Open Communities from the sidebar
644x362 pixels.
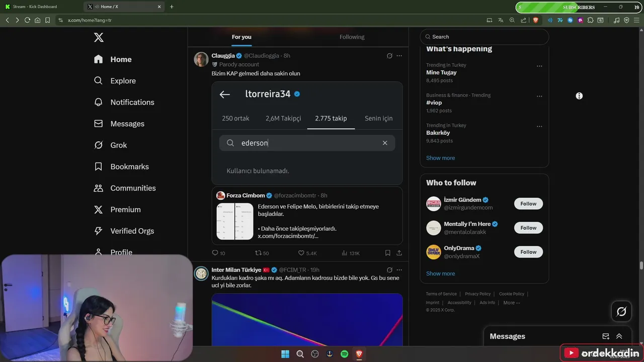click(125, 188)
